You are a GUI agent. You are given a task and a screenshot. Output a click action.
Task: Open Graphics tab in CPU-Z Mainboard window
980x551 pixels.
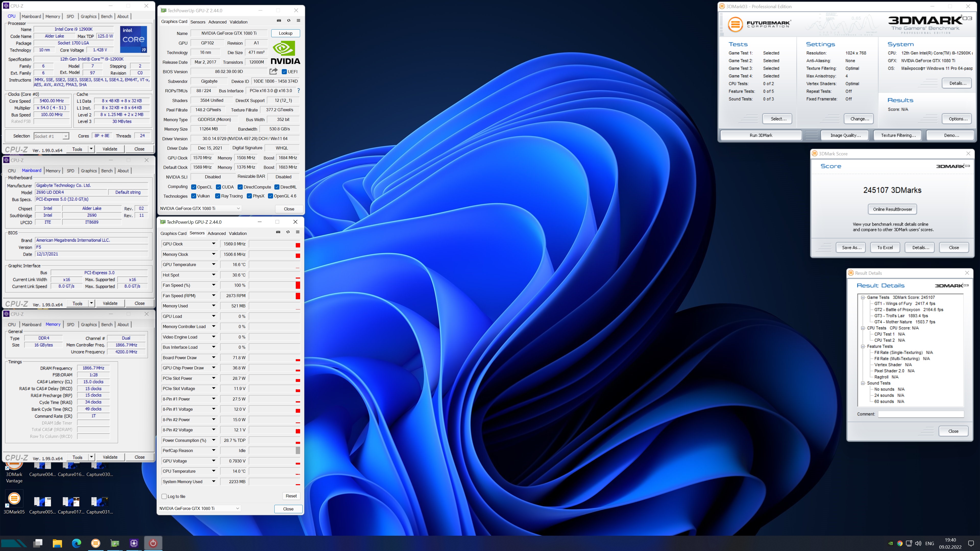point(89,171)
